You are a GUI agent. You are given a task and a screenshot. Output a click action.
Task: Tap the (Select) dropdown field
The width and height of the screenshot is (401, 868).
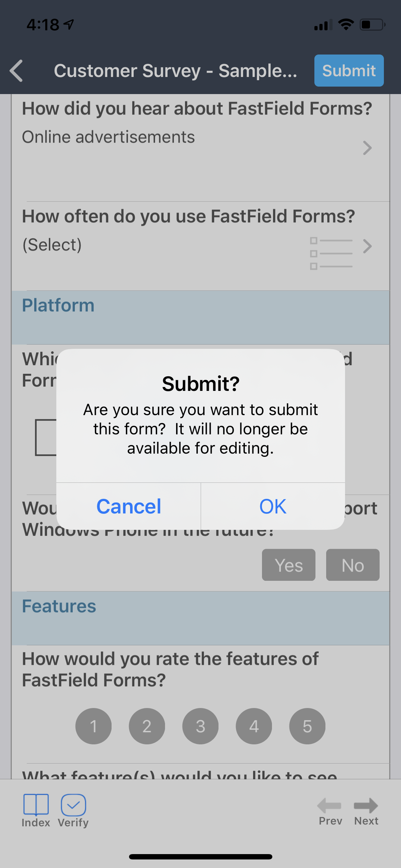tap(52, 244)
